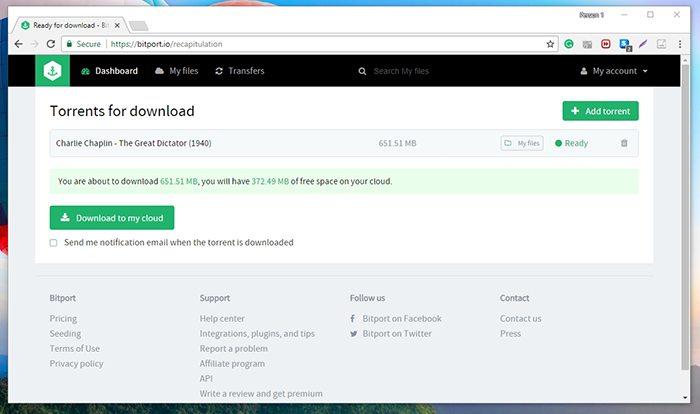Image resolution: width=700 pixels, height=414 pixels.
Task: Open a new browser tab
Action: coord(139,26)
